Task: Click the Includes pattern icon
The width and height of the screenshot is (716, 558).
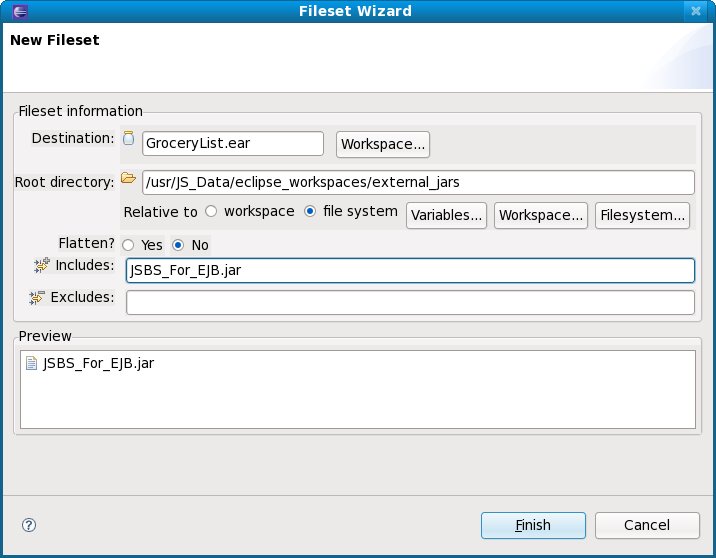Action: 41,265
